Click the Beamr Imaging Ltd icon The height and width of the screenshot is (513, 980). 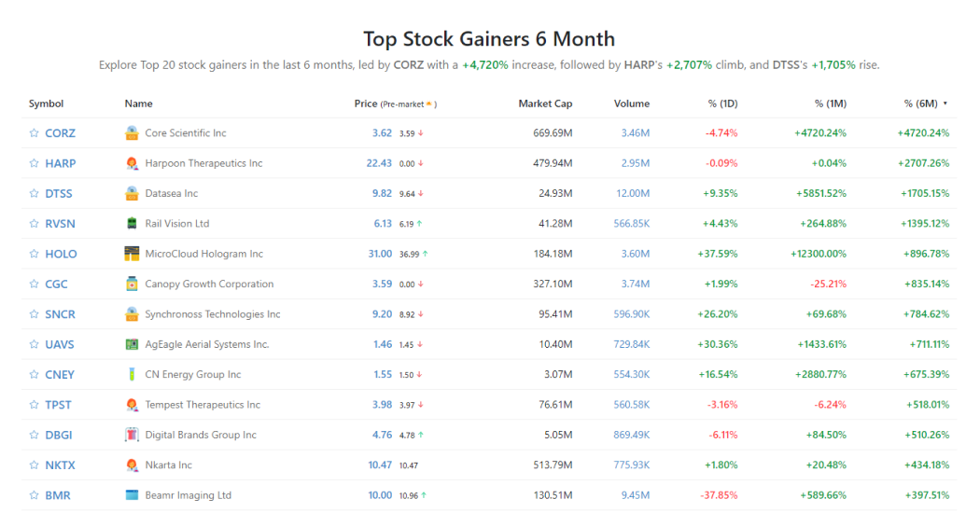[x=132, y=495]
